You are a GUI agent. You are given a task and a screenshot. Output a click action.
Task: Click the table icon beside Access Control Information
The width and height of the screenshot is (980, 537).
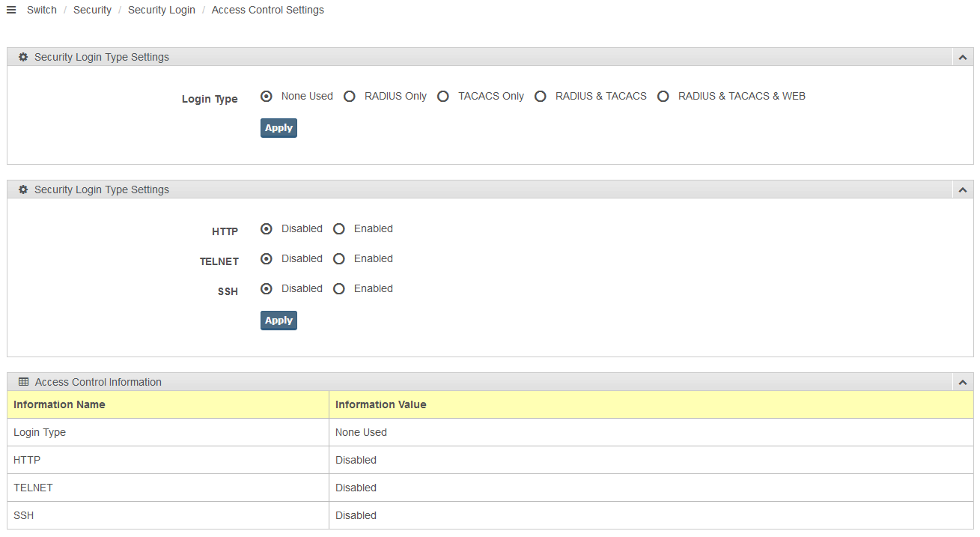coord(23,382)
